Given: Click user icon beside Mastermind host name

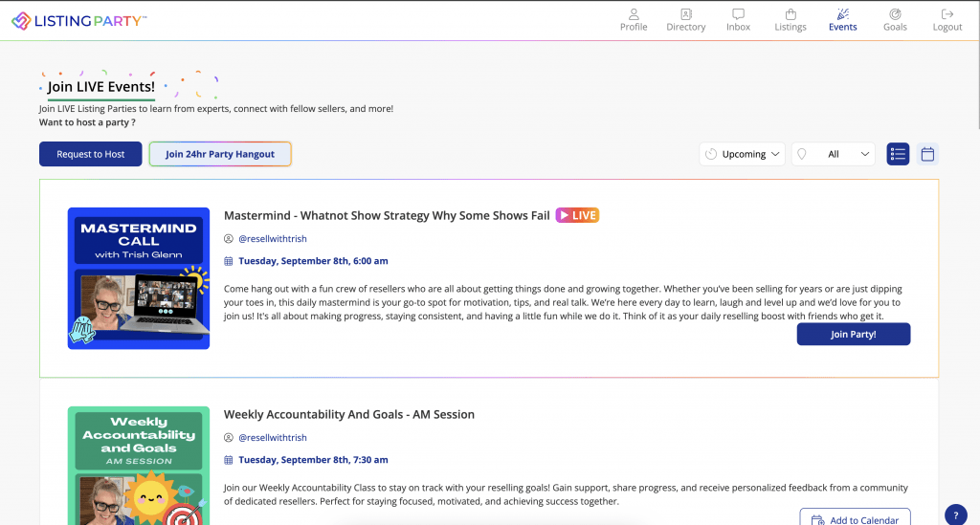Looking at the screenshot, I should [x=229, y=238].
